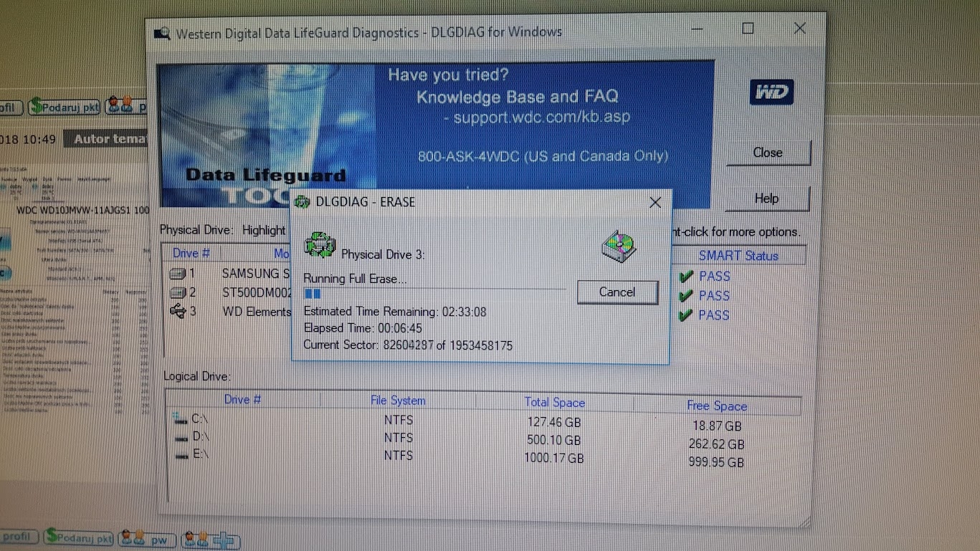Click the NTFS entry in the E:\ row
The height and width of the screenshot is (551, 980).
tap(399, 456)
